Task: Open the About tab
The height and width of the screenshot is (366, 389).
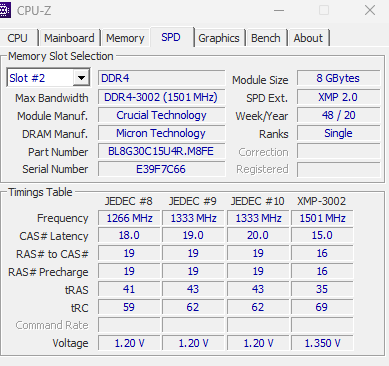Action: pos(308,38)
